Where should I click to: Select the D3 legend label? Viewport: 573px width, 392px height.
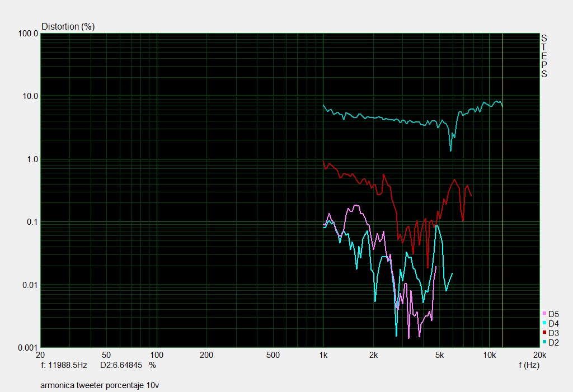coord(553,333)
